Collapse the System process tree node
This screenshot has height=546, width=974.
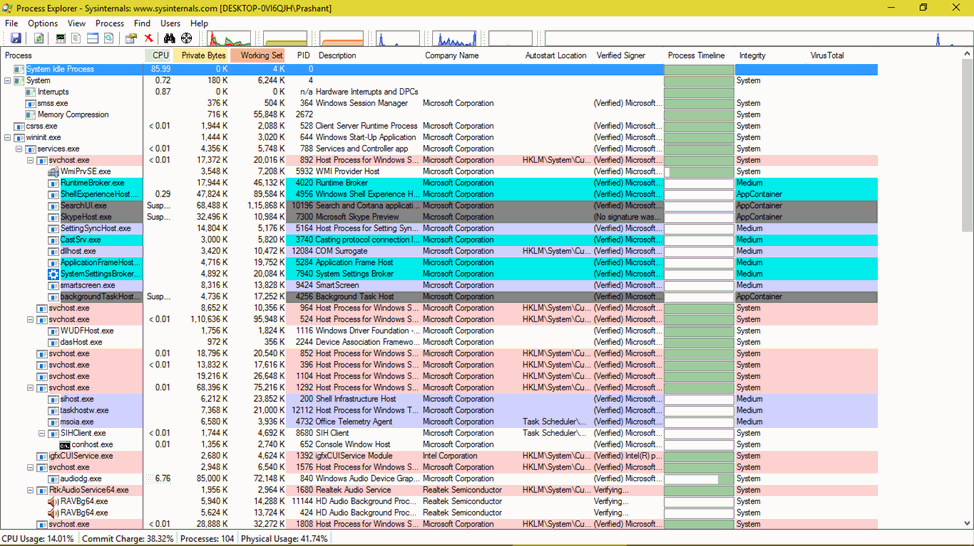pos(8,81)
